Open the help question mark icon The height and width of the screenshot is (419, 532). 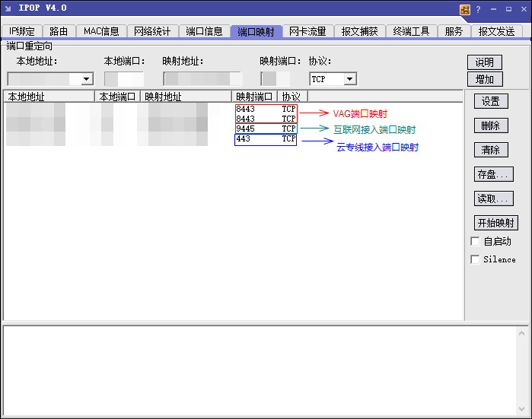click(x=478, y=9)
